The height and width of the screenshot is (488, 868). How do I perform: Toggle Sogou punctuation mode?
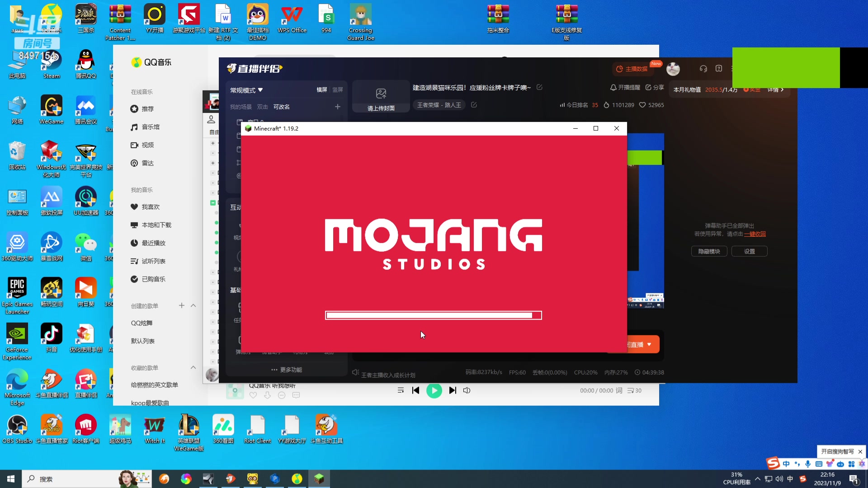click(x=797, y=464)
